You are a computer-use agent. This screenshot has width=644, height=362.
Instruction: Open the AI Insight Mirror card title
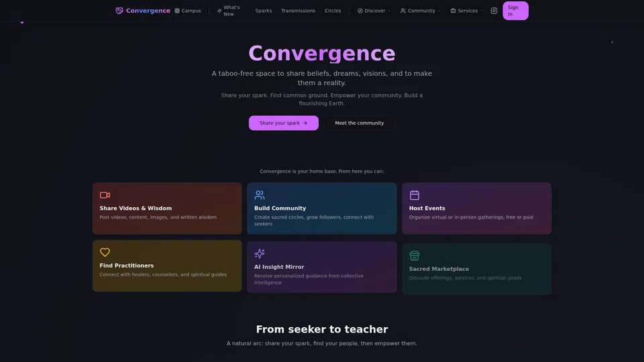(279, 267)
